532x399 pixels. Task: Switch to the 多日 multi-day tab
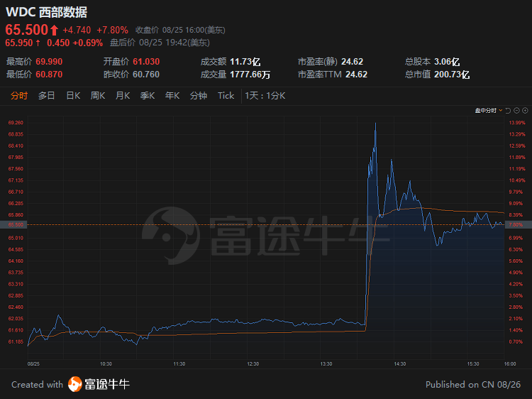(47, 96)
